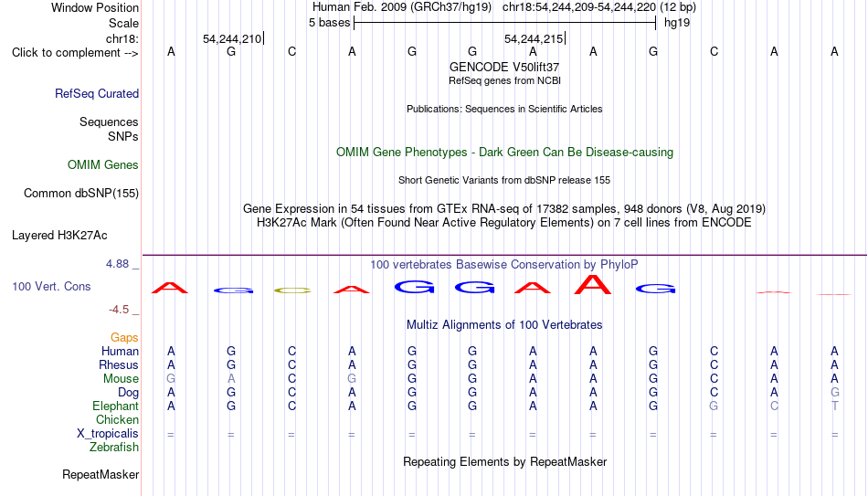Select the Rhesus alignment row label
This screenshot has height=496, width=868.
click(119, 365)
